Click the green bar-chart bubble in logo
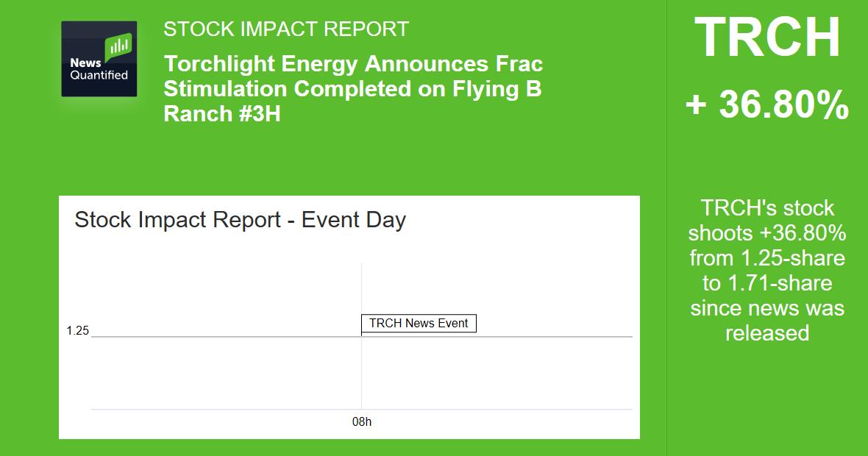The height and width of the screenshot is (456, 868). (x=118, y=47)
